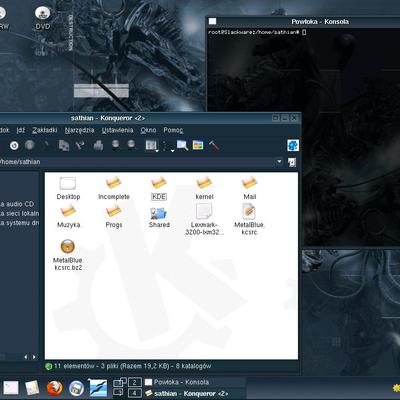Image resolution: width=400 pixels, height=400 pixels.
Task: Open the Zakładki menu
Action: [x=45, y=130]
